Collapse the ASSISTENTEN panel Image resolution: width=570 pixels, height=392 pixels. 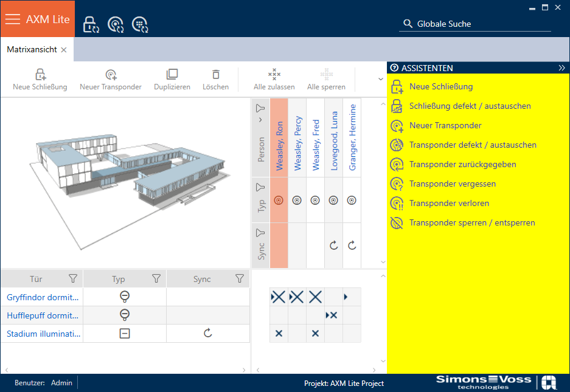pyautogui.click(x=561, y=68)
